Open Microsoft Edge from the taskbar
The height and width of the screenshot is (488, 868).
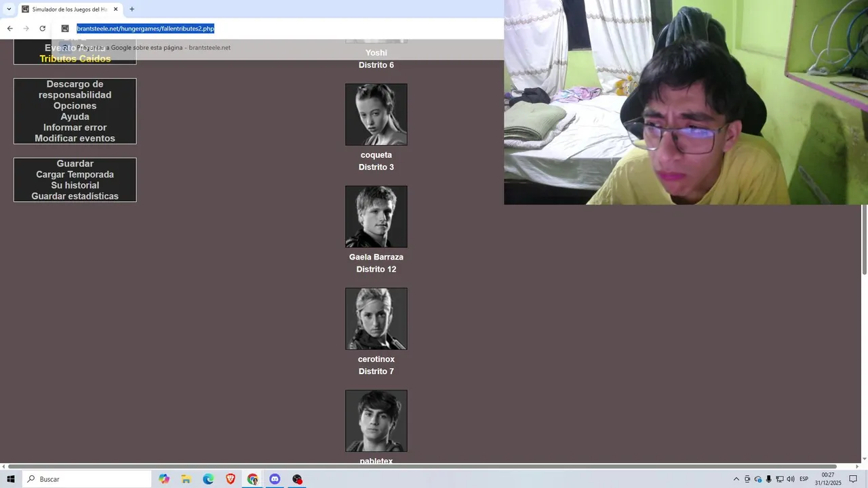pos(208,479)
